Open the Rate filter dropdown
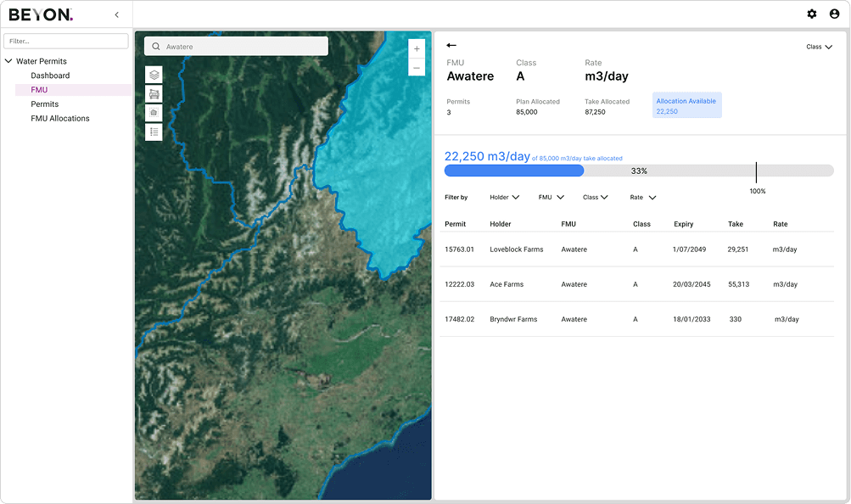851x504 pixels. (642, 198)
